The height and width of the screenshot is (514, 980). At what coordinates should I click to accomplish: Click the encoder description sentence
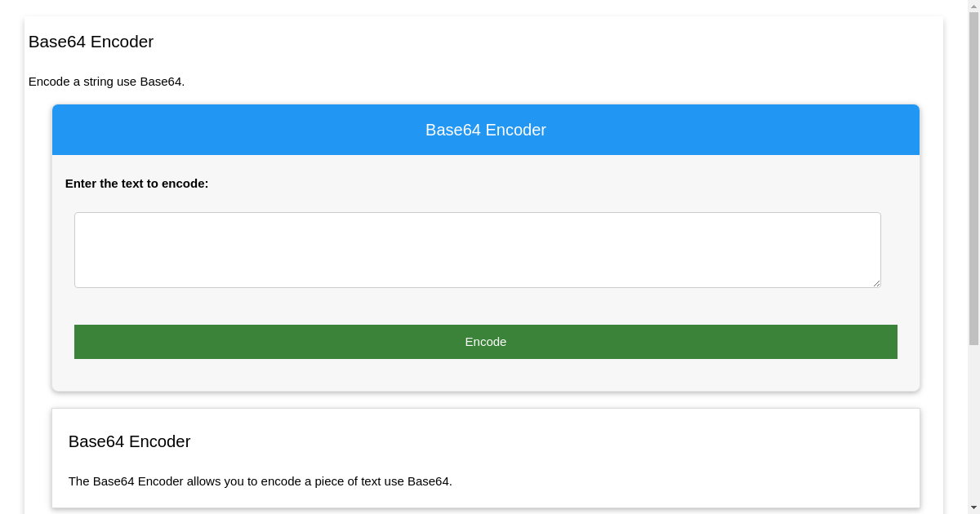(261, 481)
